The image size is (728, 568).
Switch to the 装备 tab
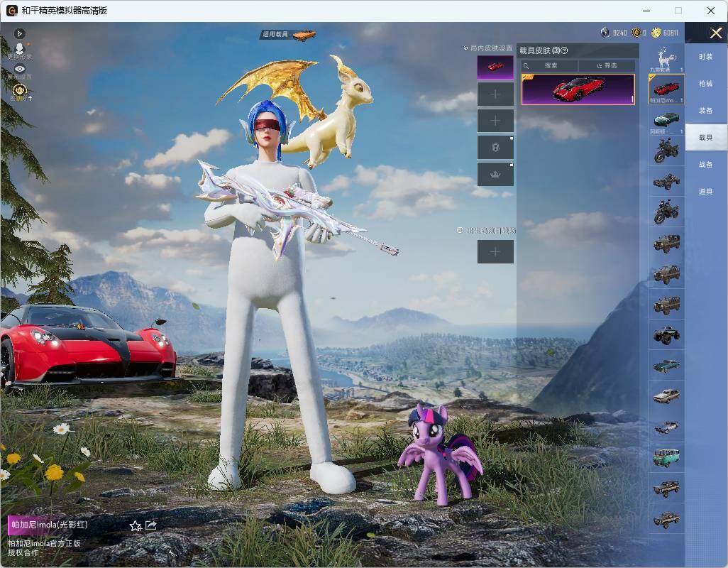coord(706,111)
